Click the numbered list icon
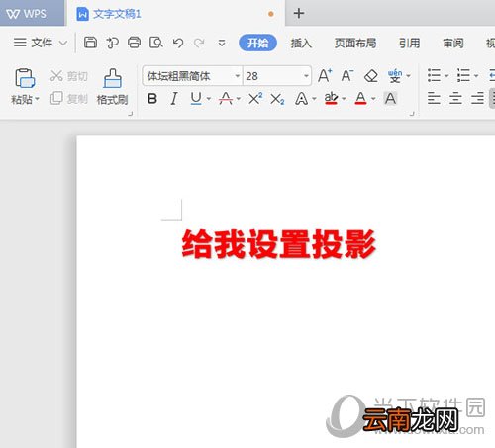The height and width of the screenshot is (448, 495). 463,75
